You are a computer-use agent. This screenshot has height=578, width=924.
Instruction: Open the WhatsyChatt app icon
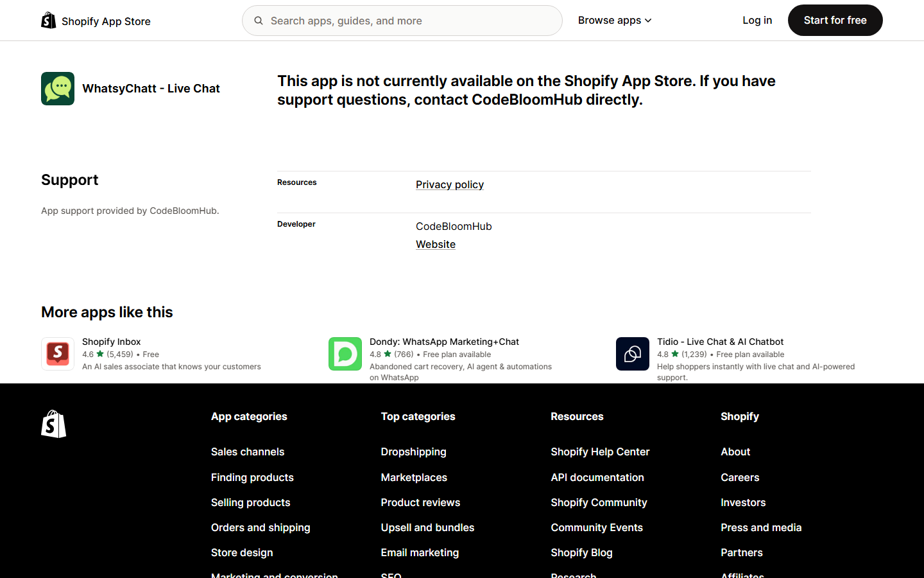pos(58,89)
